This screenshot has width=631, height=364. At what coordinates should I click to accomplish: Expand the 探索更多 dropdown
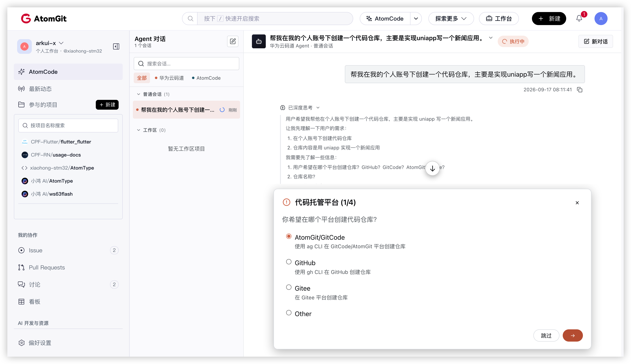451,19
